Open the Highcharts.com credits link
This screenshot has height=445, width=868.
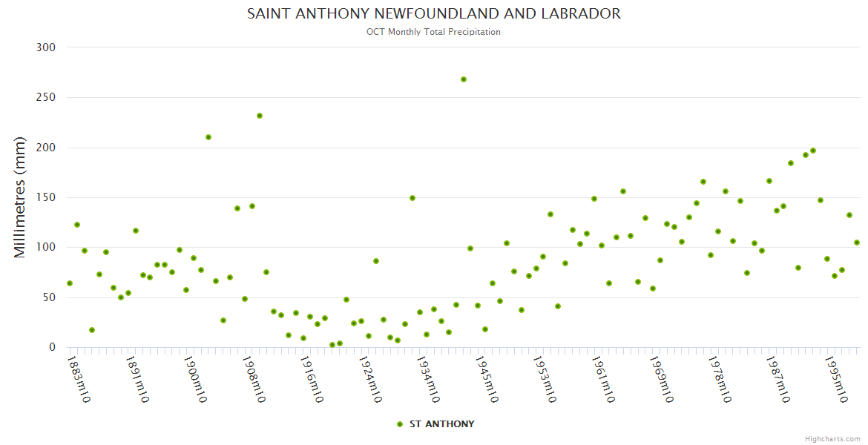tap(832, 439)
